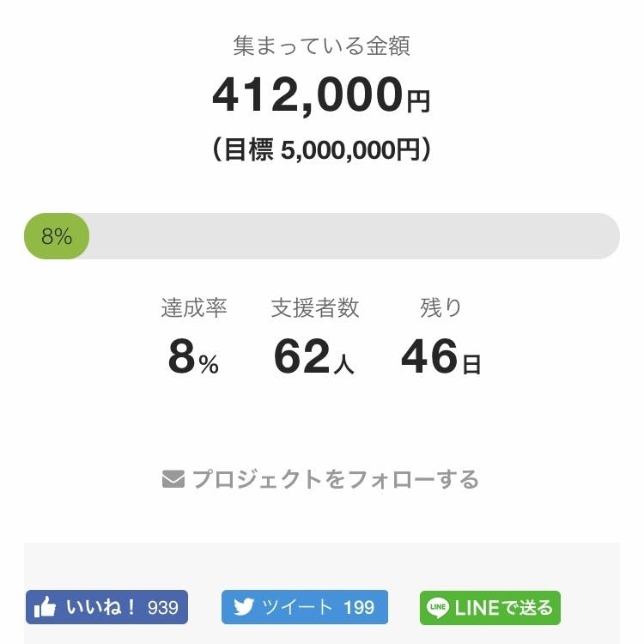Screen dimensions: 644x644
Task: Share using the LINEで送る text
Action: coord(503,608)
